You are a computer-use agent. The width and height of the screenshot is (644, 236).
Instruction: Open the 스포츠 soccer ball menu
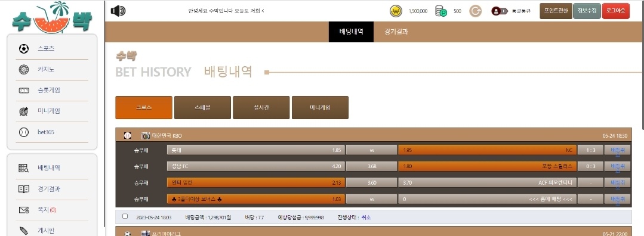[24, 49]
